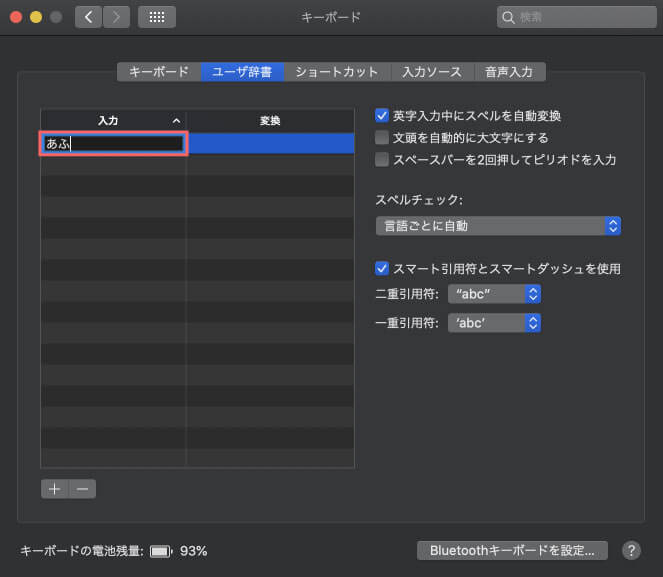Screen dimensions: 663x577
Task: Click the keyboard battery level icon
Action: tap(161, 551)
